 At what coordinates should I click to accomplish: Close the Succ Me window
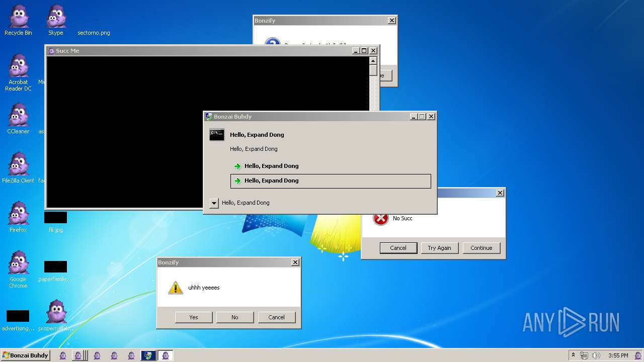pyautogui.click(x=373, y=51)
